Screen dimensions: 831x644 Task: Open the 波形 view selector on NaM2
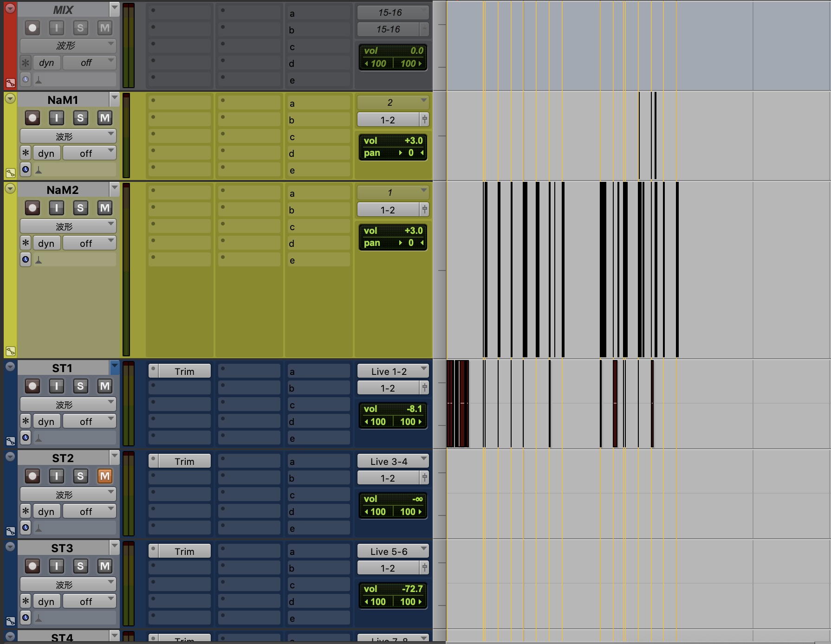coord(68,226)
